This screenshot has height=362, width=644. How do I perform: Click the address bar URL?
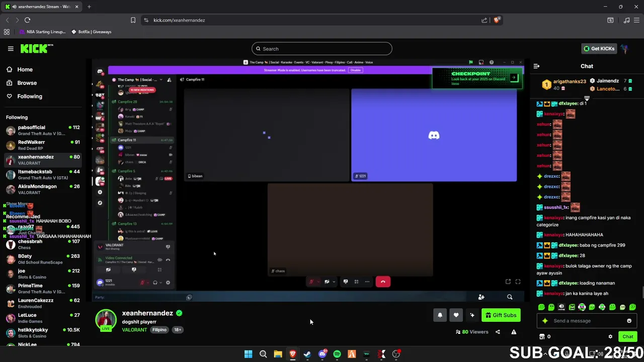pos(179,20)
